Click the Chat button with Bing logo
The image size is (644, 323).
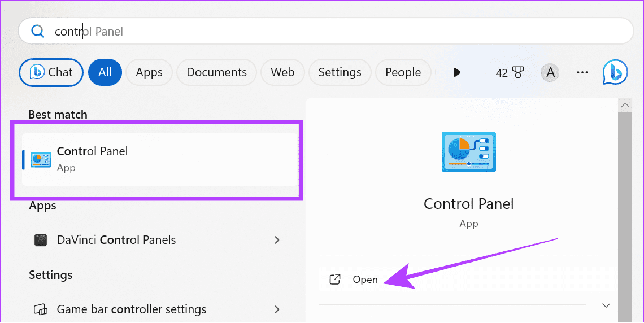coord(51,72)
